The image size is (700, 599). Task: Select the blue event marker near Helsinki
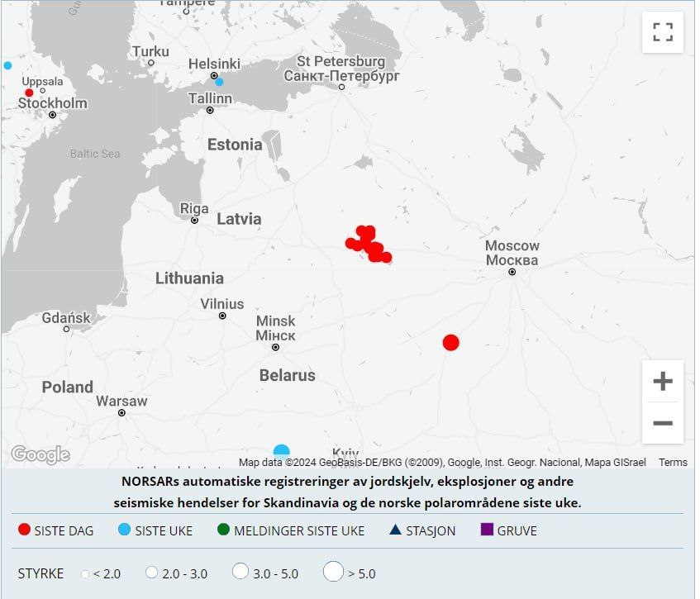219,82
